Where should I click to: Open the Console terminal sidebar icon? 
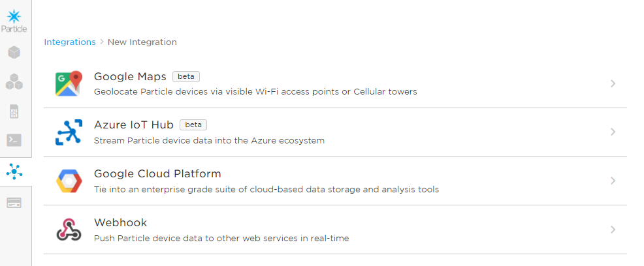[x=14, y=140]
